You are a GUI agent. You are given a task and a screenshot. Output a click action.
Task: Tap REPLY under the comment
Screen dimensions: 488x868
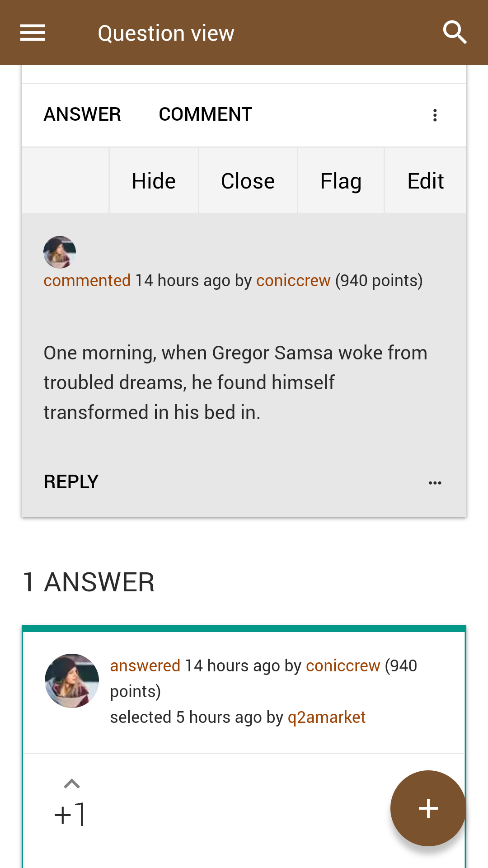[x=71, y=482]
